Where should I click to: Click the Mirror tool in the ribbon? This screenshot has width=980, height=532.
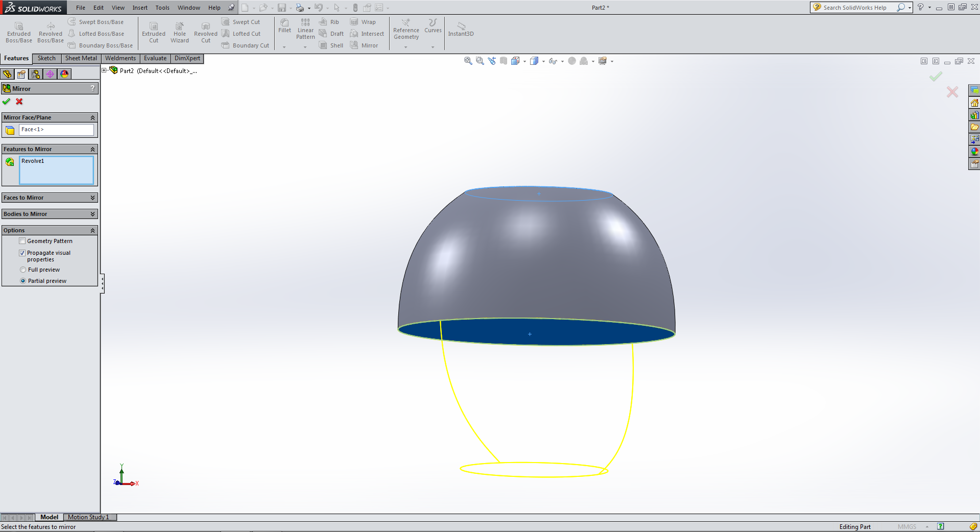[x=364, y=45]
